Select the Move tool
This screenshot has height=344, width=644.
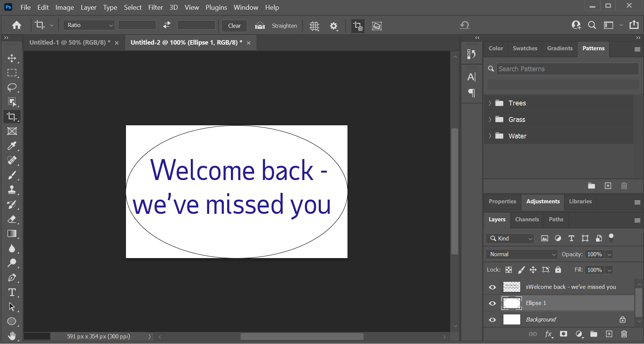pos(12,58)
